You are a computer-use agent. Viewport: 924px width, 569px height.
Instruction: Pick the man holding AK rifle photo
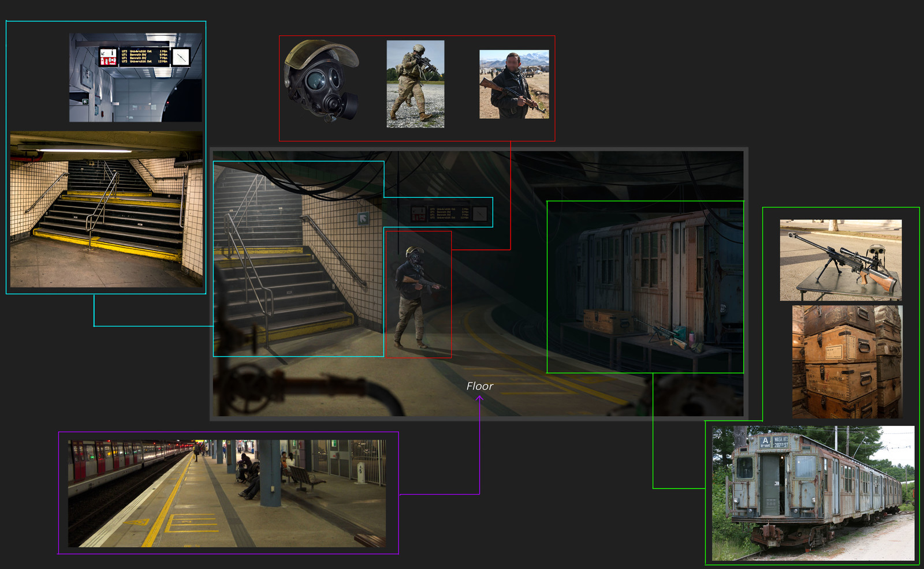(x=514, y=84)
